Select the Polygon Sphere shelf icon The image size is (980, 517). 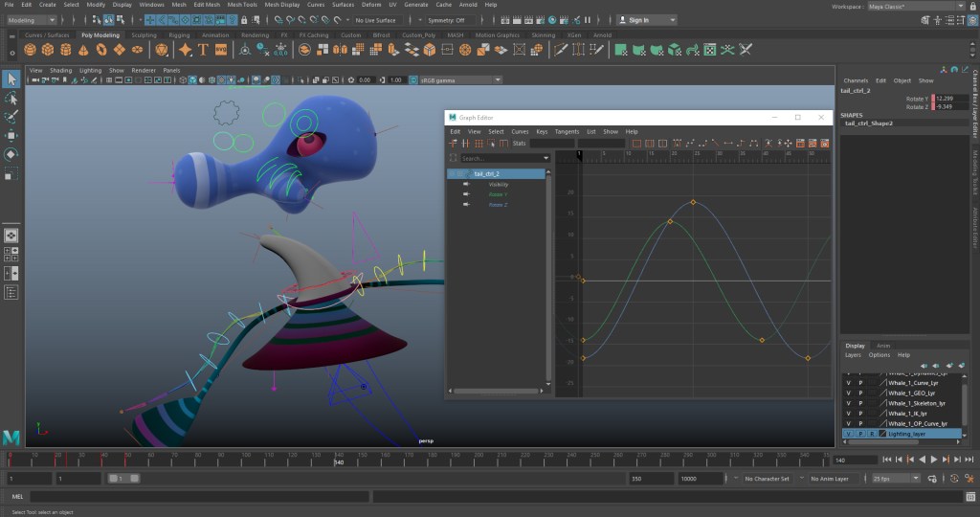(30, 49)
